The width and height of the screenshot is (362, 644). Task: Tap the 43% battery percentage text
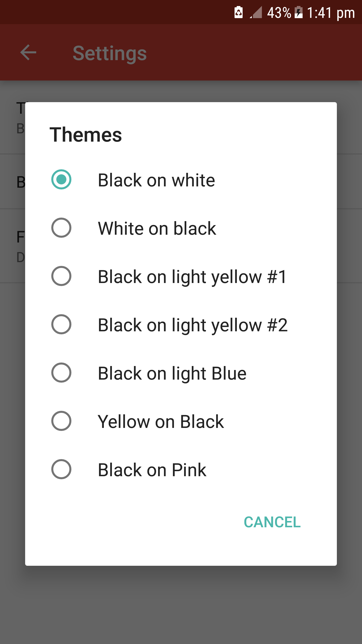tap(279, 13)
